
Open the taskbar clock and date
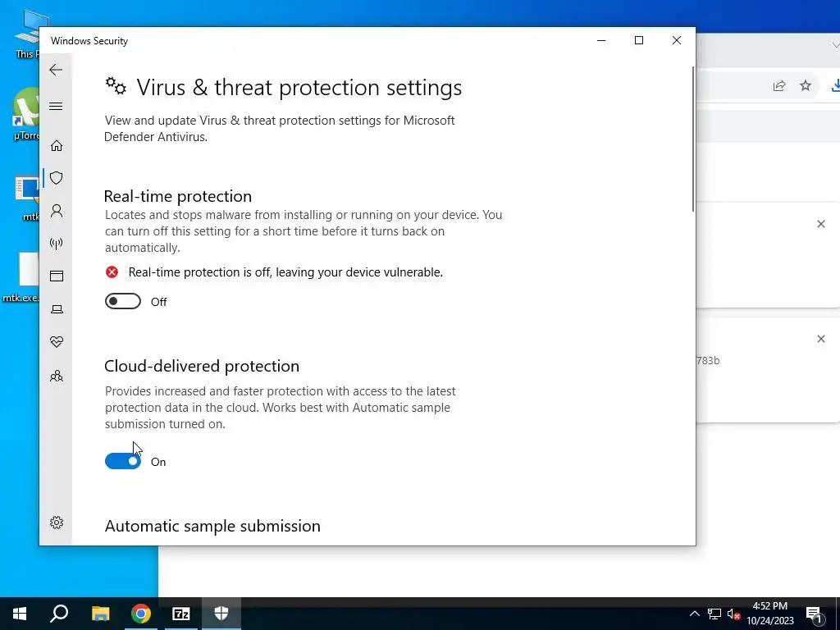click(769, 614)
